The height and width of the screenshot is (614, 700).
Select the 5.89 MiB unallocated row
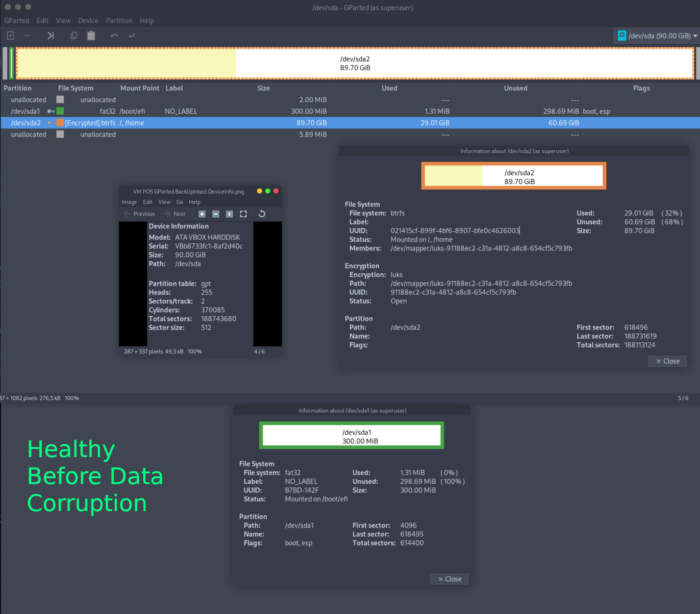tap(350, 134)
